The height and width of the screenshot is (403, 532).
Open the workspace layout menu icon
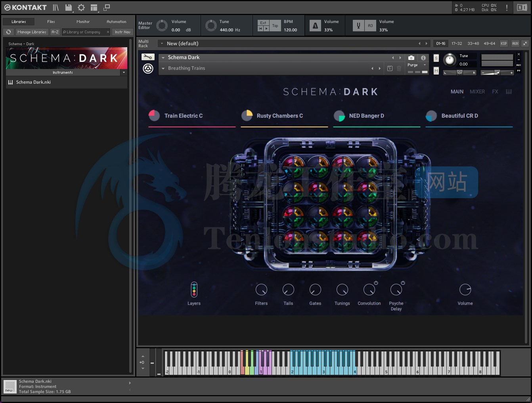pyautogui.click(x=94, y=8)
